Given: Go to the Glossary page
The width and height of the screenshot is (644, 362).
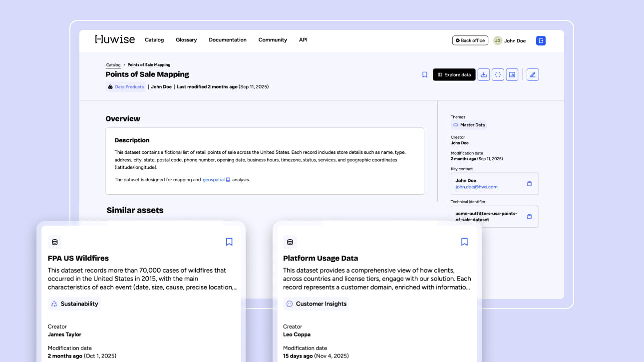Looking at the screenshot, I should click(x=186, y=40).
